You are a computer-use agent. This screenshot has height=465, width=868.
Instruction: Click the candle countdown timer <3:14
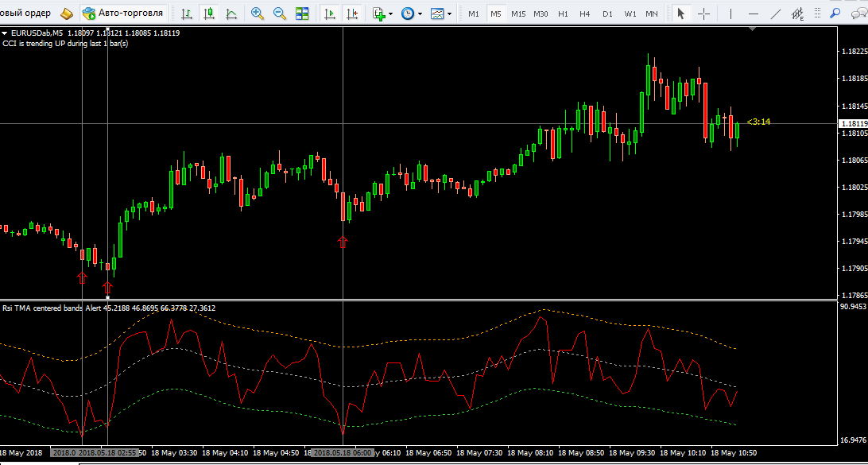click(x=758, y=122)
